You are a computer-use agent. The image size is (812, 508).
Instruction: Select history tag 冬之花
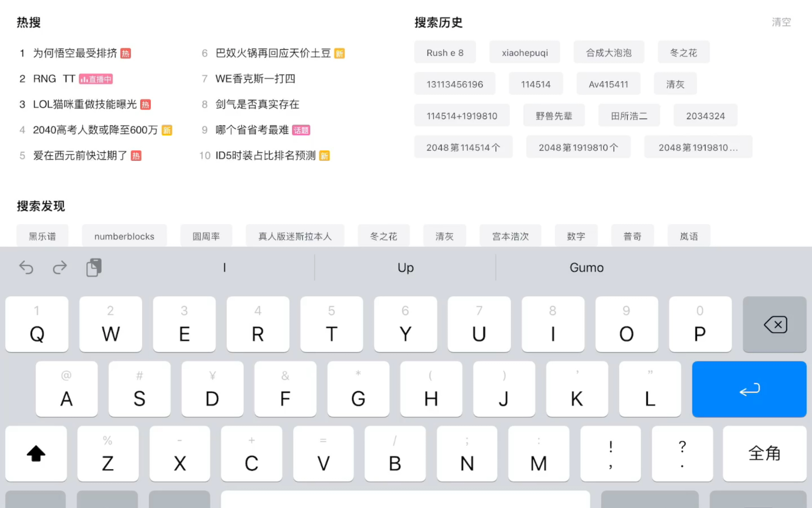click(x=683, y=53)
